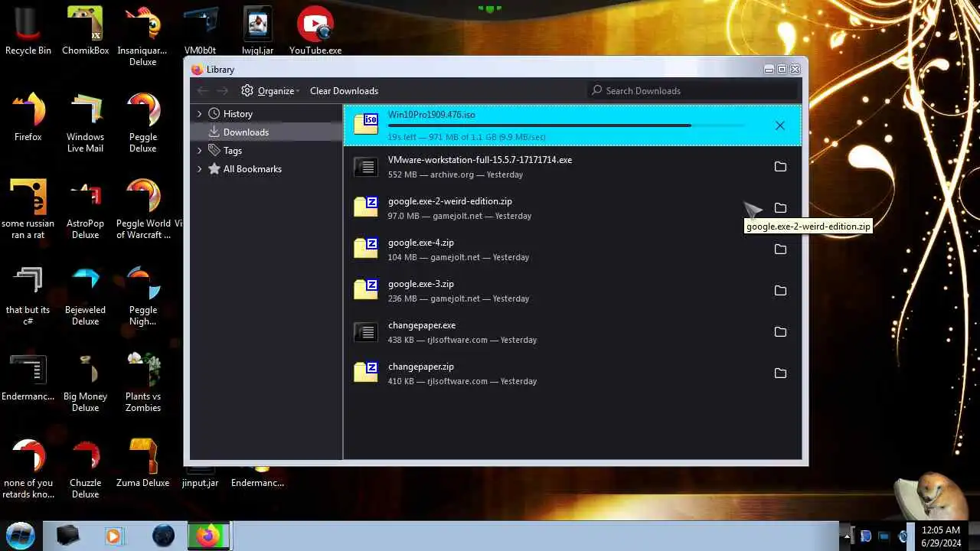Image resolution: width=980 pixels, height=551 pixels.
Task: Select the Bejeweled Deluxe desktop icon
Action: (85, 297)
